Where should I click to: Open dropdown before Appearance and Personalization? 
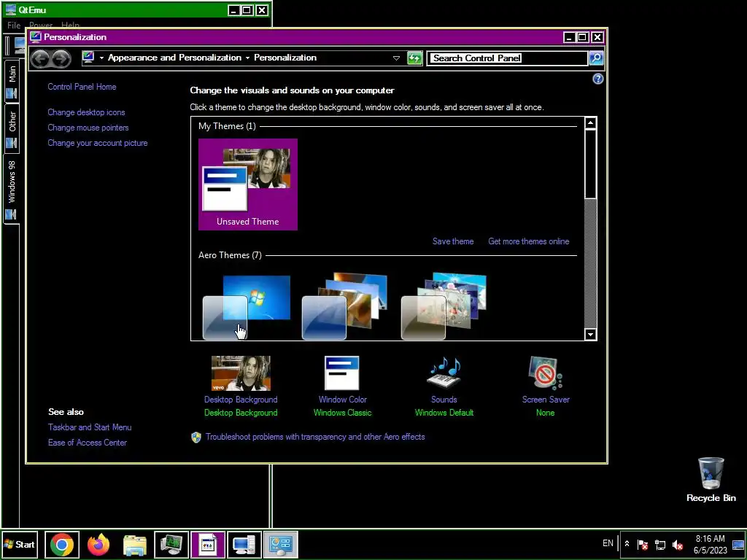click(x=101, y=58)
